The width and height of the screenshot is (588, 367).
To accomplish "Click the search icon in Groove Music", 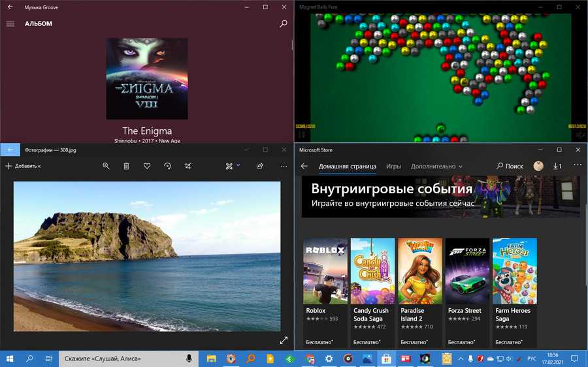I will [x=283, y=24].
